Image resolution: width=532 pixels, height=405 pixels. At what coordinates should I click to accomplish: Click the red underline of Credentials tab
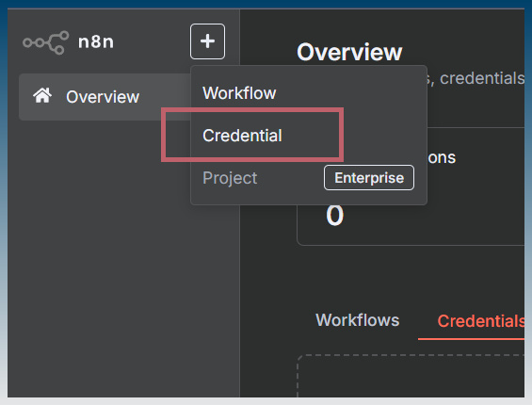tap(472, 338)
